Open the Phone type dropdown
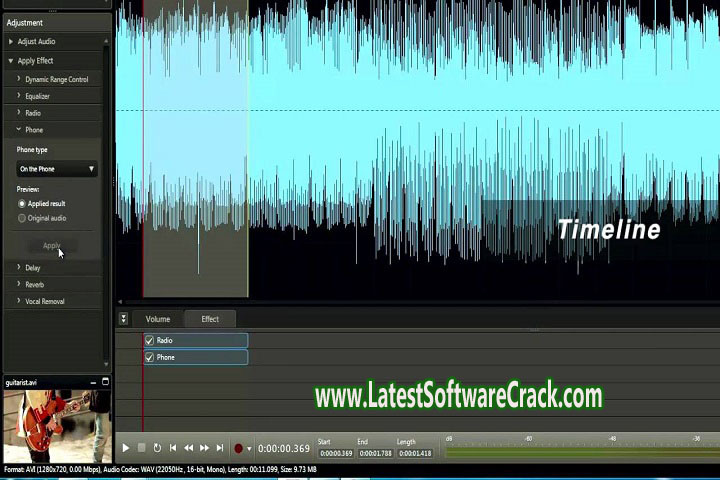 (x=57, y=169)
